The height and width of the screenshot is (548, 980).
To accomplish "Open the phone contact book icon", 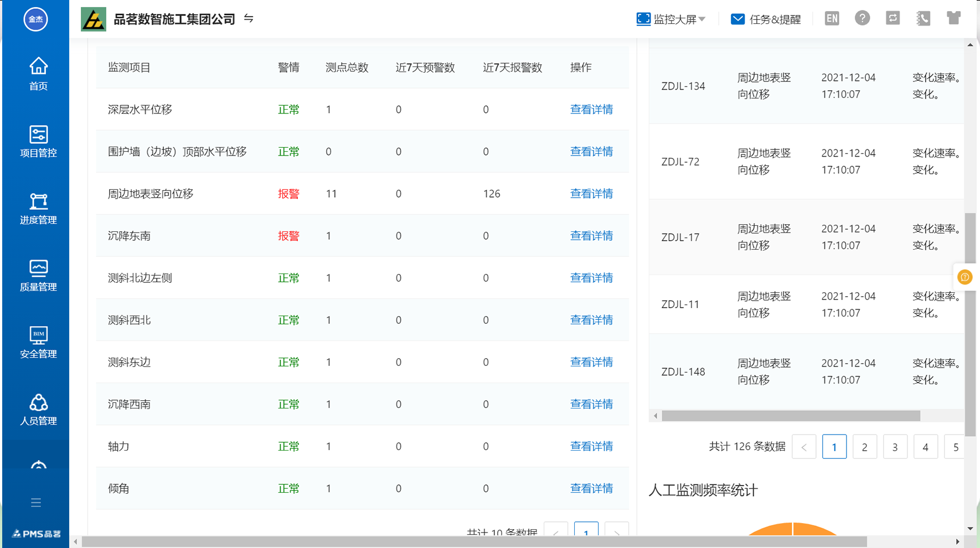I will point(923,18).
